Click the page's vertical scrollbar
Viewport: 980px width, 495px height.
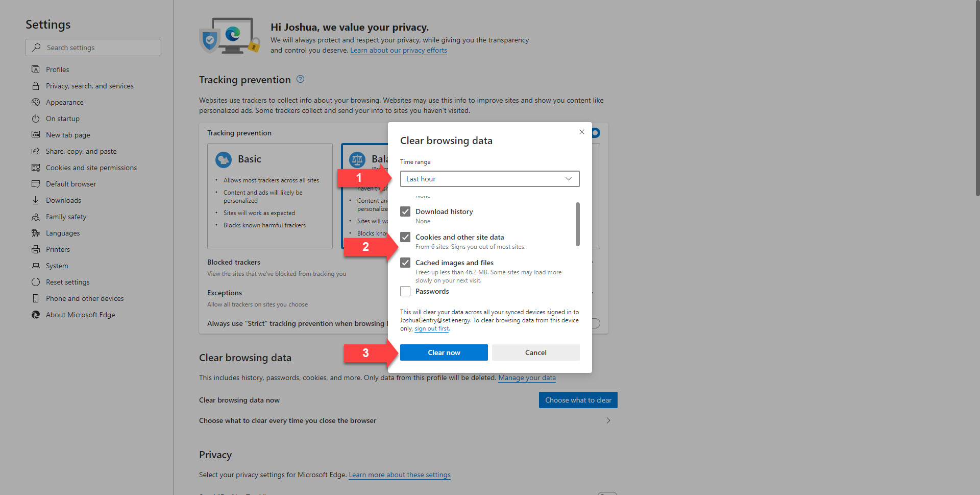point(977,98)
